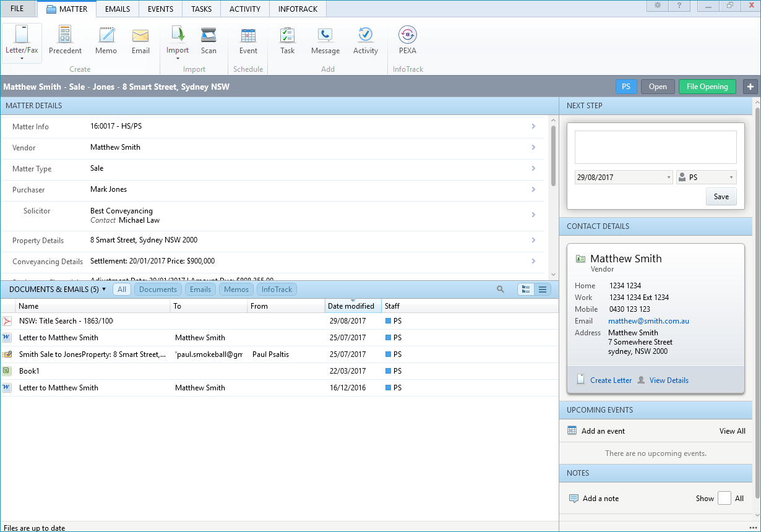This screenshot has height=532, width=761.
Task: Select 'NSW: Title Search - 1863/100' row
Action: pos(278,321)
